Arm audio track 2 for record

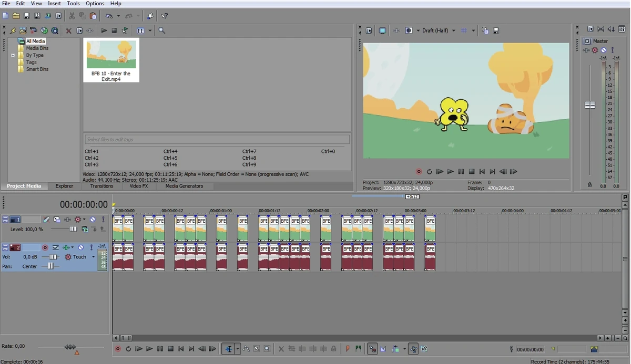(x=45, y=247)
